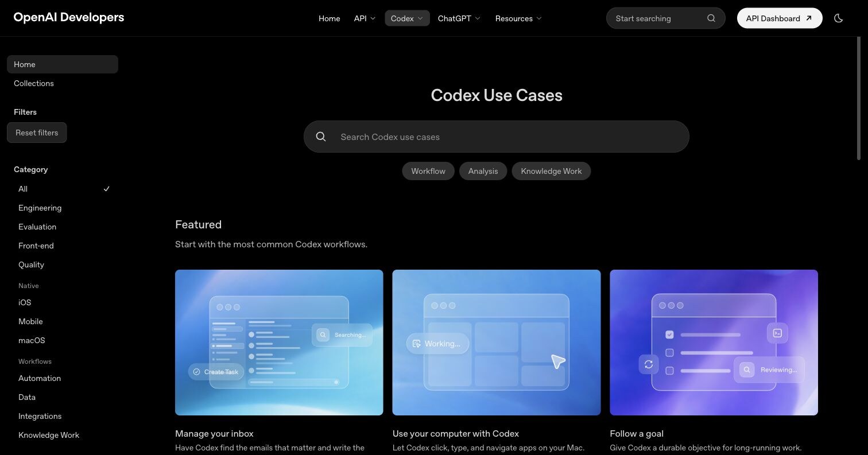Open the Manage your inbox thumbnail
Screen dimensions: 868x455
tap(279, 343)
